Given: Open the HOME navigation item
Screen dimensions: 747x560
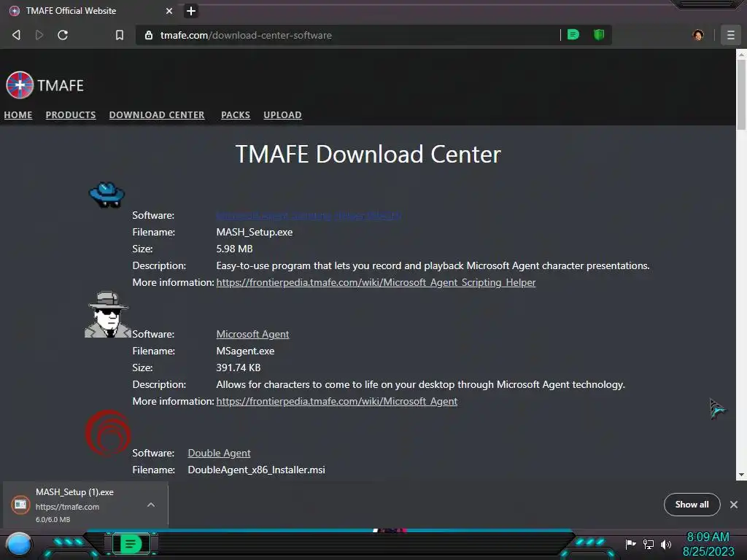Looking at the screenshot, I should (x=18, y=114).
